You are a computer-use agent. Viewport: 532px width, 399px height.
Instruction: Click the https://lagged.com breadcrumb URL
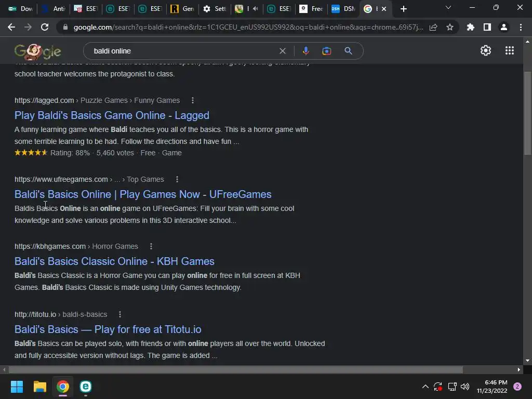(44, 100)
